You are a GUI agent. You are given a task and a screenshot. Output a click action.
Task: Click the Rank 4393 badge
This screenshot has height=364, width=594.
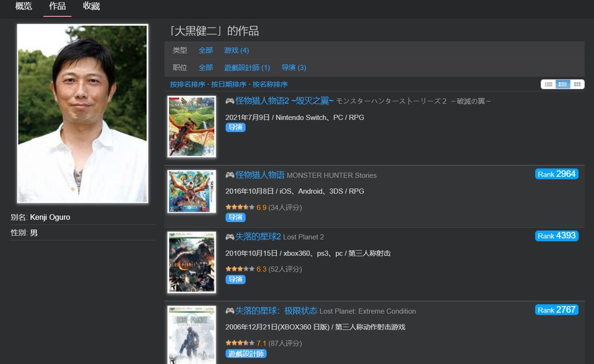click(x=557, y=236)
